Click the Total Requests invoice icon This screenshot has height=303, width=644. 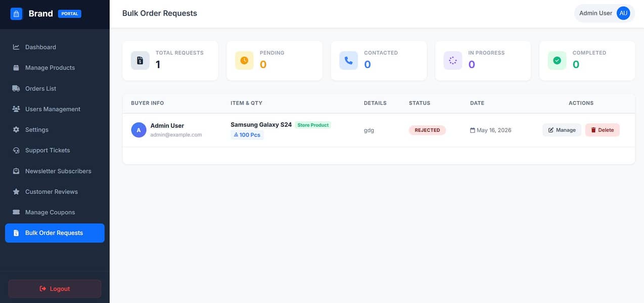pos(140,61)
